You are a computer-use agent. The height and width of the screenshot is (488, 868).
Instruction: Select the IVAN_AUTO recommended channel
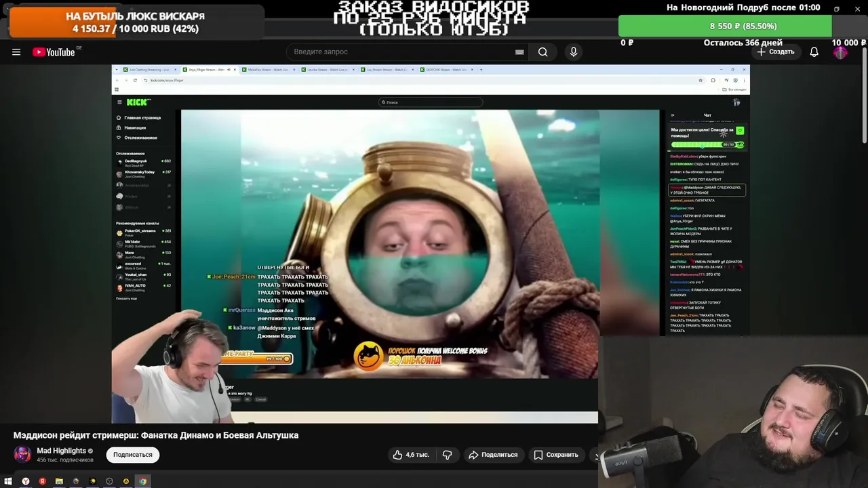tap(144, 287)
